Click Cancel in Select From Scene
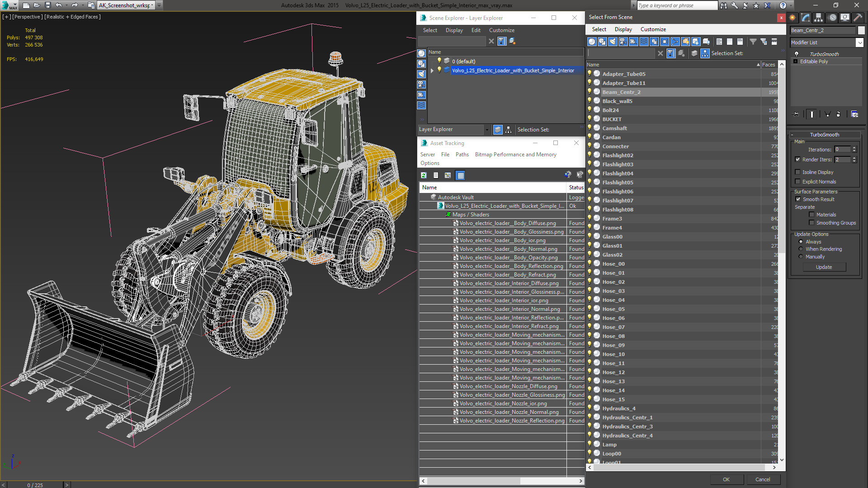The height and width of the screenshot is (488, 868). tap(763, 479)
